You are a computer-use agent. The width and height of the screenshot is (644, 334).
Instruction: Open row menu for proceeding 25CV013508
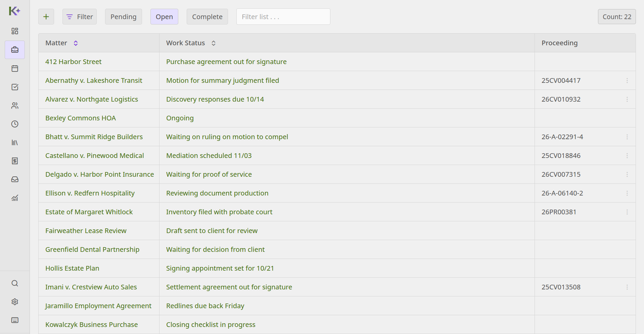pyautogui.click(x=627, y=287)
